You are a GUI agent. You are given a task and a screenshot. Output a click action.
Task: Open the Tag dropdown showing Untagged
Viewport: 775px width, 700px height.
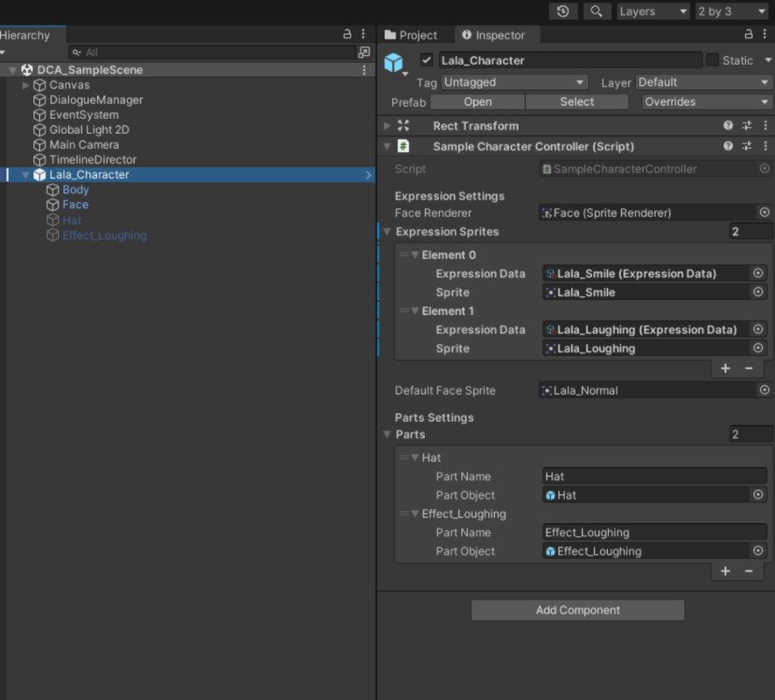pos(514,82)
